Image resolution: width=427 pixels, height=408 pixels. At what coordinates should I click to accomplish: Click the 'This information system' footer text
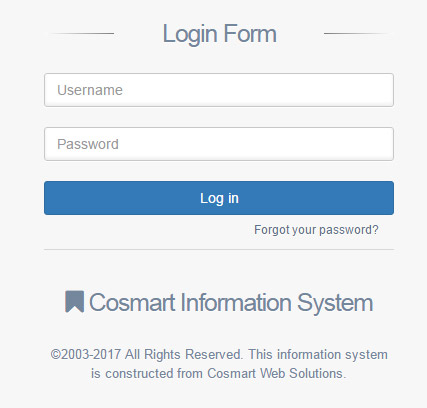318,354
